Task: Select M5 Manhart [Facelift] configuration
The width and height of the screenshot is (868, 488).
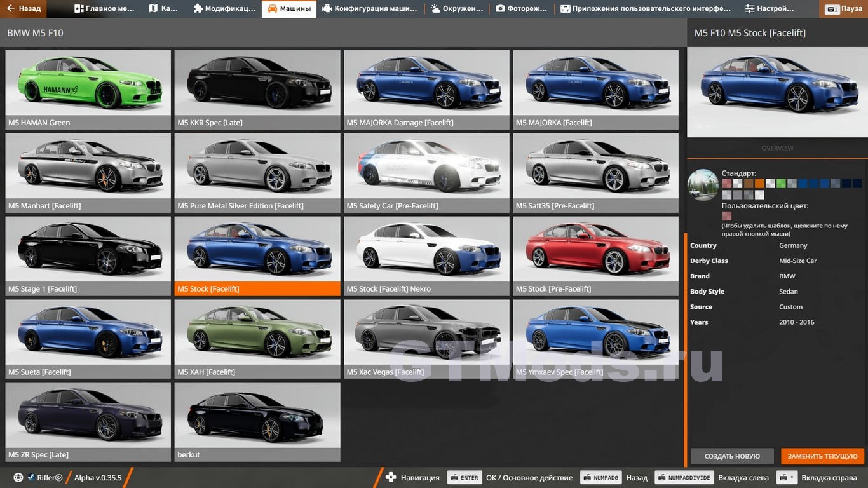Action: click(x=88, y=173)
